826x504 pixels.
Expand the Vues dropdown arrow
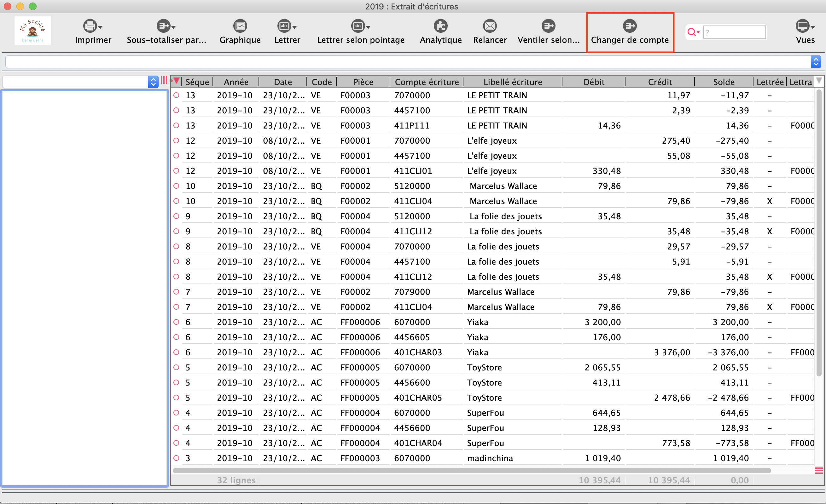pyautogui.click(x=812, y=27)
